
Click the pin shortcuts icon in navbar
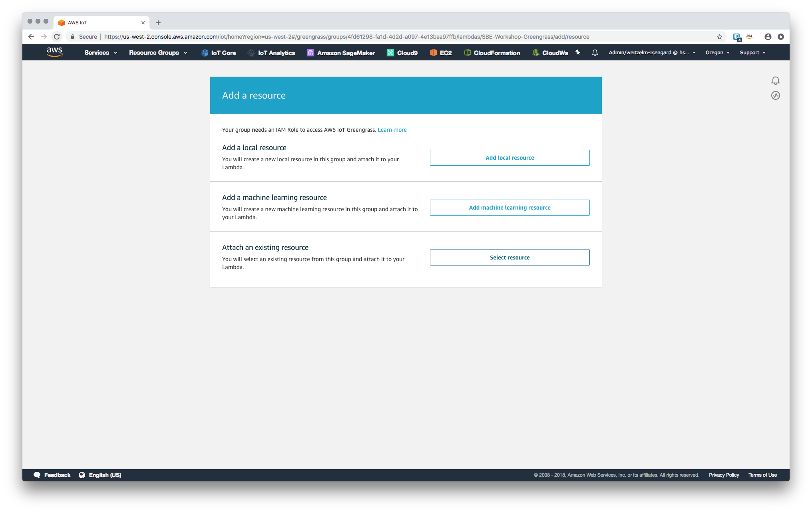(577, 52)
